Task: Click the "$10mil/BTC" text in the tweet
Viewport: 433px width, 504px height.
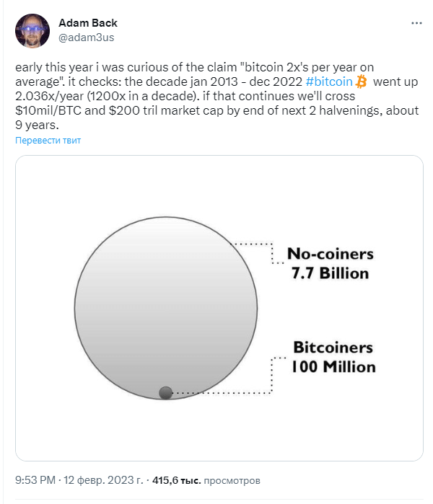Action: tap(48, 110)
